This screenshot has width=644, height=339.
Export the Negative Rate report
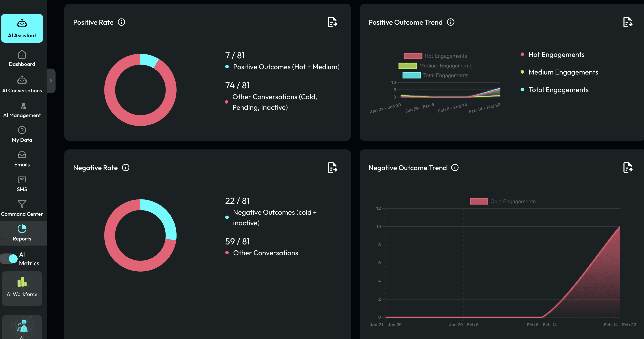point(332,168)
